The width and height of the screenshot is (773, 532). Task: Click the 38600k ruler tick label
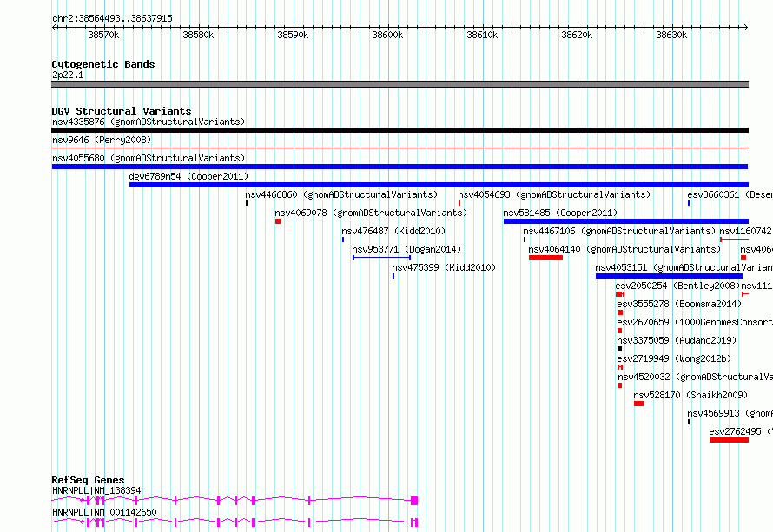(387, 35)
